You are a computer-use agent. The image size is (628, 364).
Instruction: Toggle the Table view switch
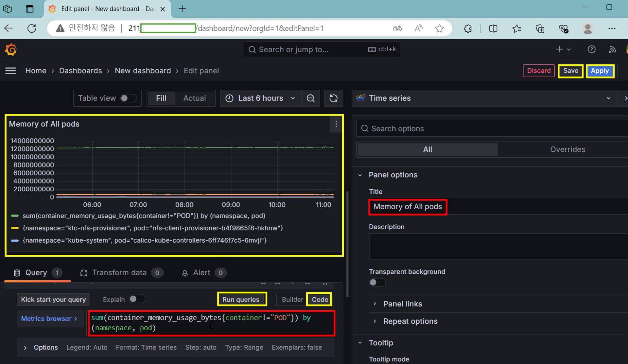(128, 98)
